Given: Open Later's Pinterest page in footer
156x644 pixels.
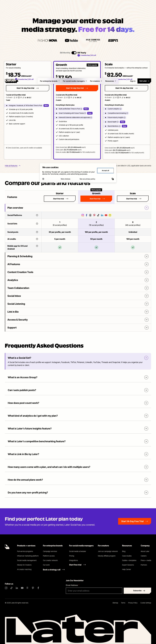Looking at the screenshot, I should click(x=33, y=588).
